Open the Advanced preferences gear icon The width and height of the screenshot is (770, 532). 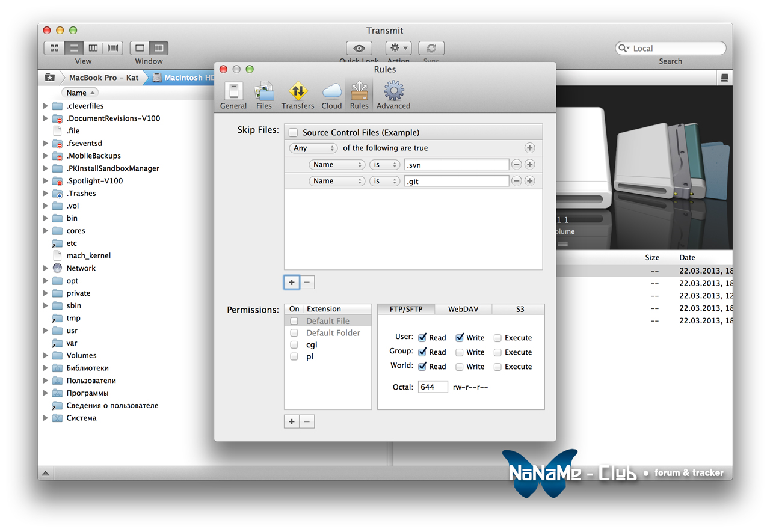[x=393, y=96]
